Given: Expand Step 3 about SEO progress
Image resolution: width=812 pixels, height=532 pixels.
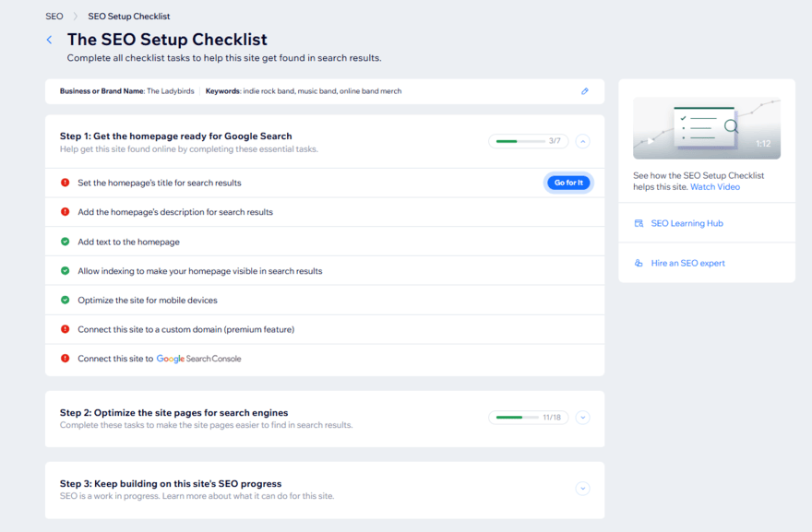Looking at the screenshot, I should [x=582, y=489].
